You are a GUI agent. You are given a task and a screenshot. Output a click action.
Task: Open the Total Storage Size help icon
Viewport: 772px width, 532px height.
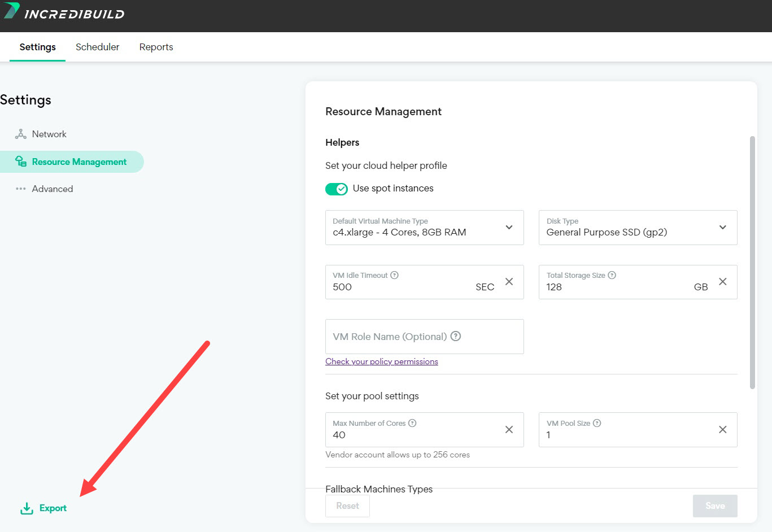pyautogui.click(x=612, y=275)
